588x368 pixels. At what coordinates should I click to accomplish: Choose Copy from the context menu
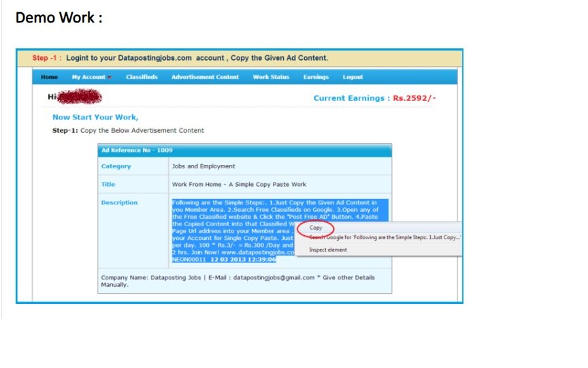[x=316, y=228]
